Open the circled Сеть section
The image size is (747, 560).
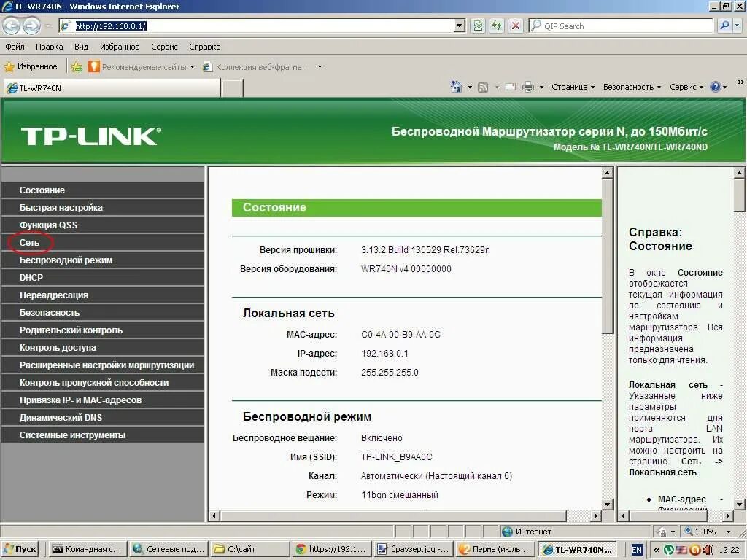point(28,242)
